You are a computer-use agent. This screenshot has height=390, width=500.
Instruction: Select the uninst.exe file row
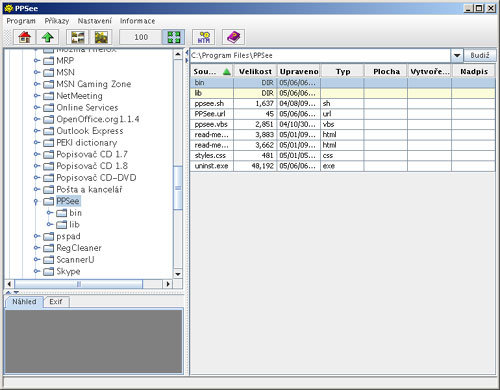click(343, 166)
